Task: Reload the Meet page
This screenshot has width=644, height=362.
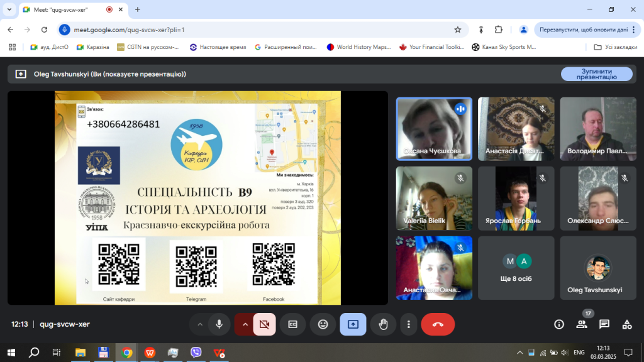Action: click(x=45, y=30)
